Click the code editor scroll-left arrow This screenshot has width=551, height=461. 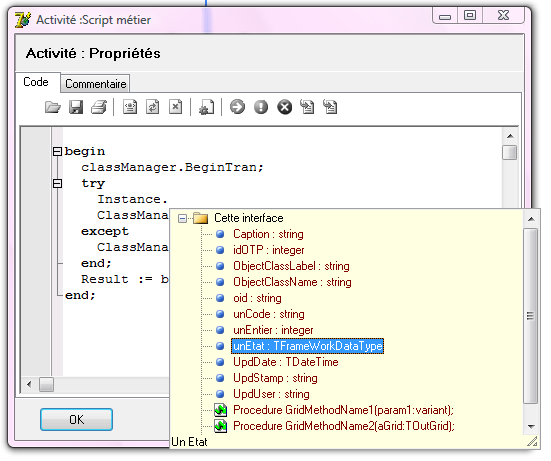click(29, 385)
